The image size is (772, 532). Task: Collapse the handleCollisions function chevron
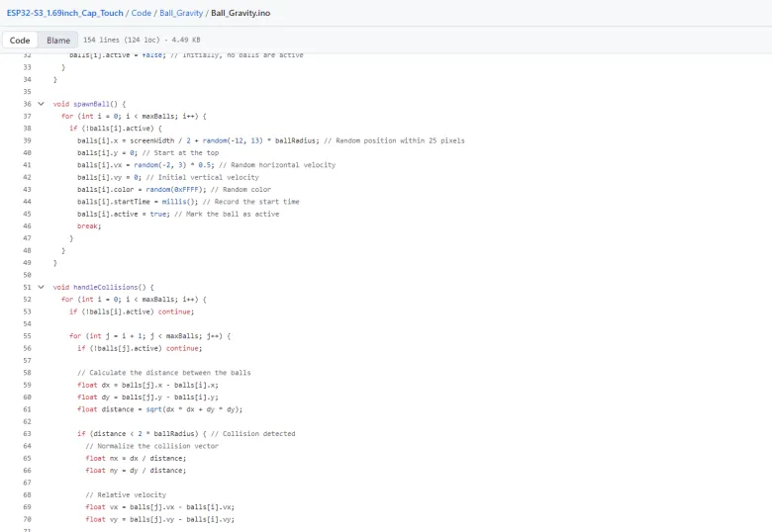[x=41, y=287]
